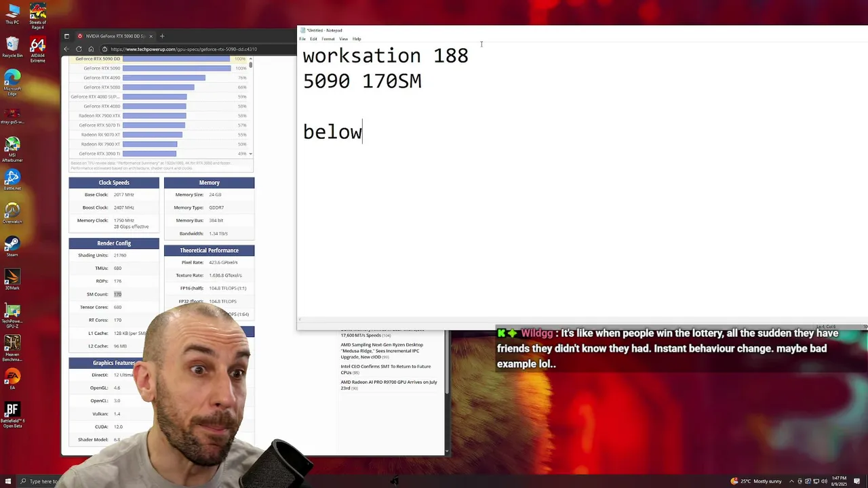Open the browser tab actions menu icon
Viewport: 868px width, 488px height.
(66, 36)
